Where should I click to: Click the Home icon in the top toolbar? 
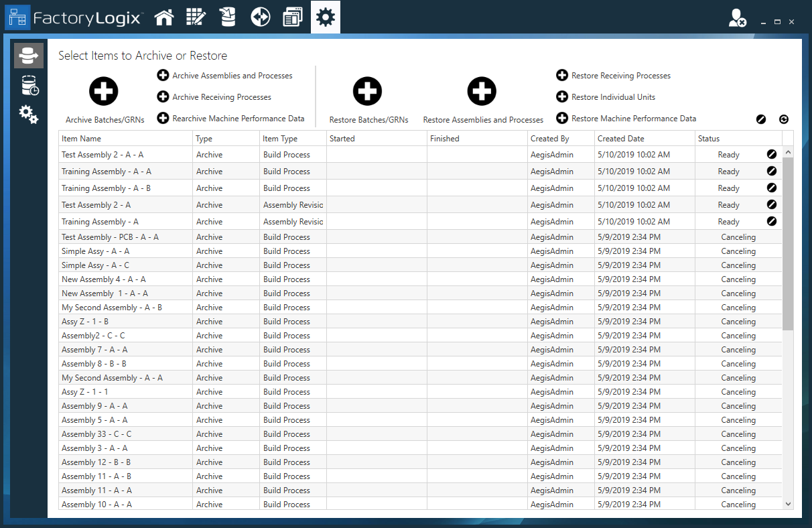164,17
